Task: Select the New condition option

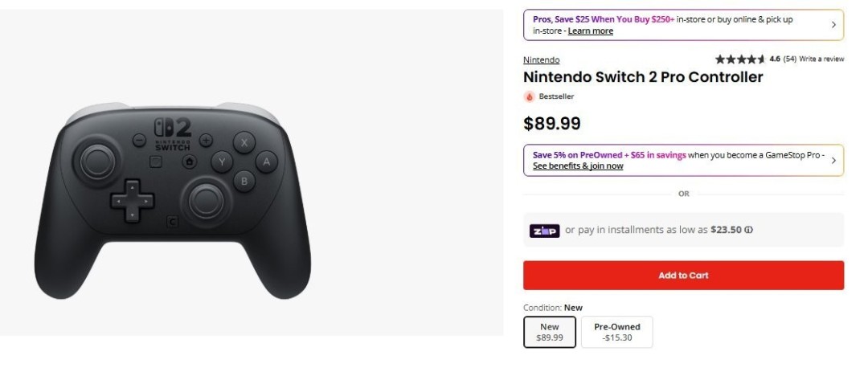Action: (x=550, y=332)
